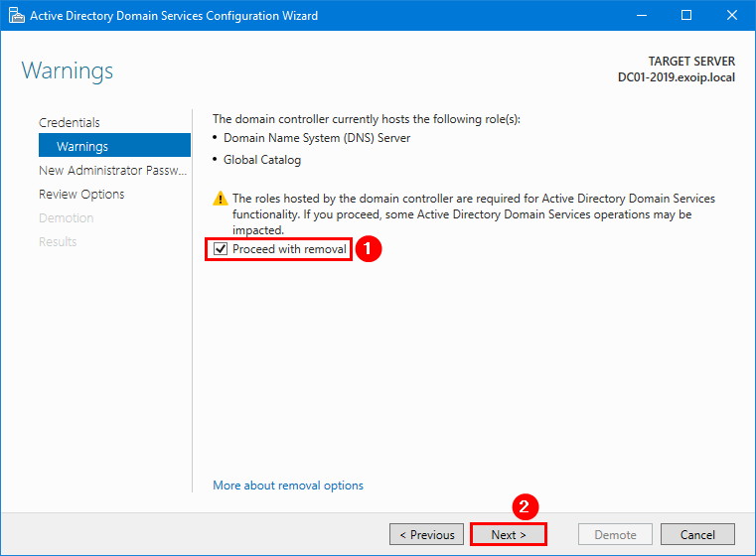The height and width of the screenshot is (556, 756).
Task: Go to New Administrator Password page
Action: click(112, 170)
